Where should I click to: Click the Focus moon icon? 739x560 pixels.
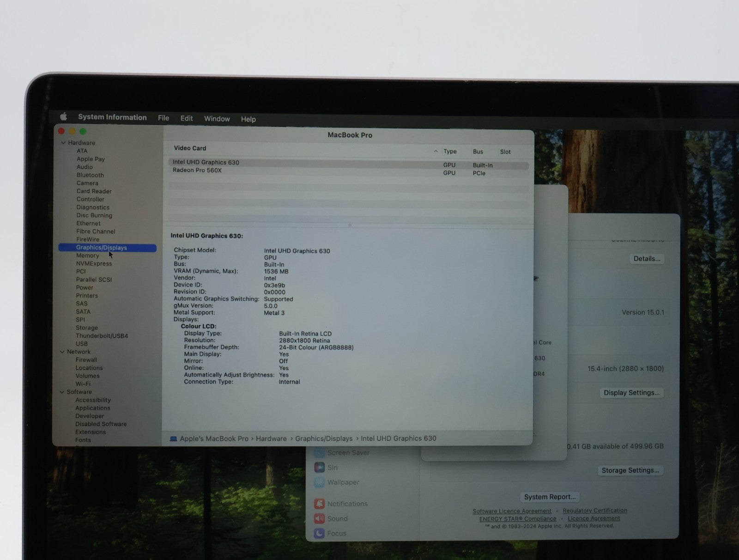(x=319, y=533)
